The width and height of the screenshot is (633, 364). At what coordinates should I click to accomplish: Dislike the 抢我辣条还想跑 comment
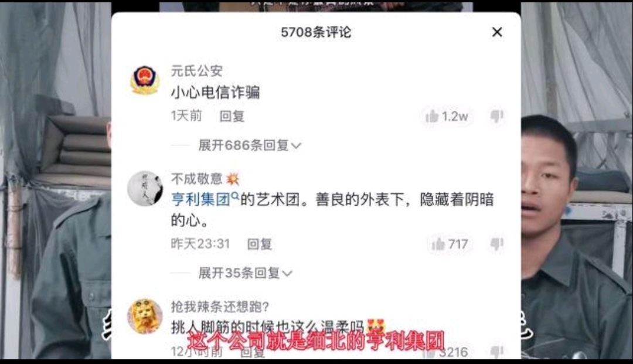tap(496, 352)
